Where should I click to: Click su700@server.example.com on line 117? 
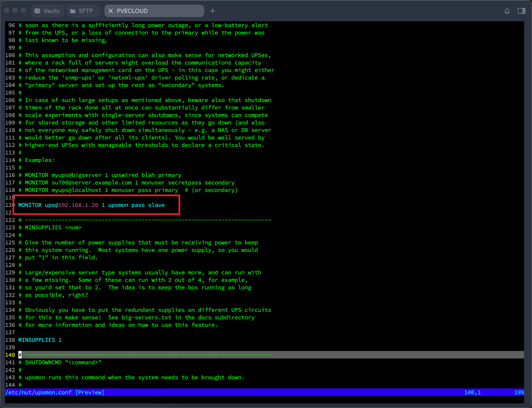92,182
